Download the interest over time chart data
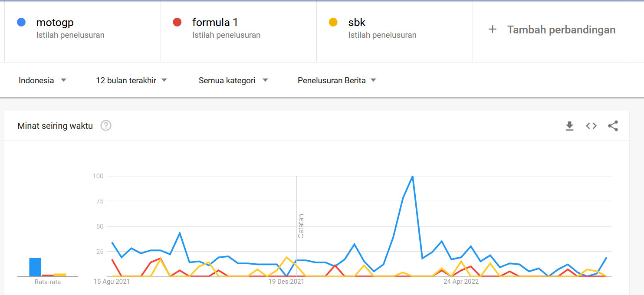This screenshot has width=644, height=295. point(569,126)
